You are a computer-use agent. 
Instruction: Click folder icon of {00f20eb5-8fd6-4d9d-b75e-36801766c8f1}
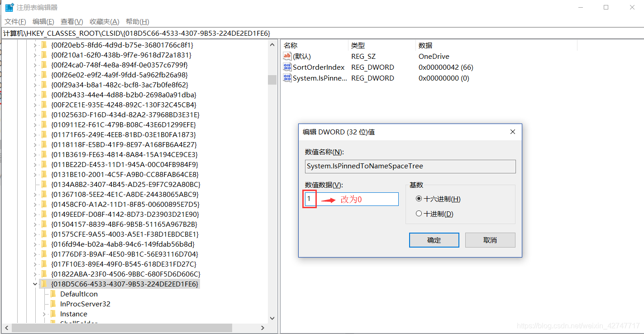44,45
